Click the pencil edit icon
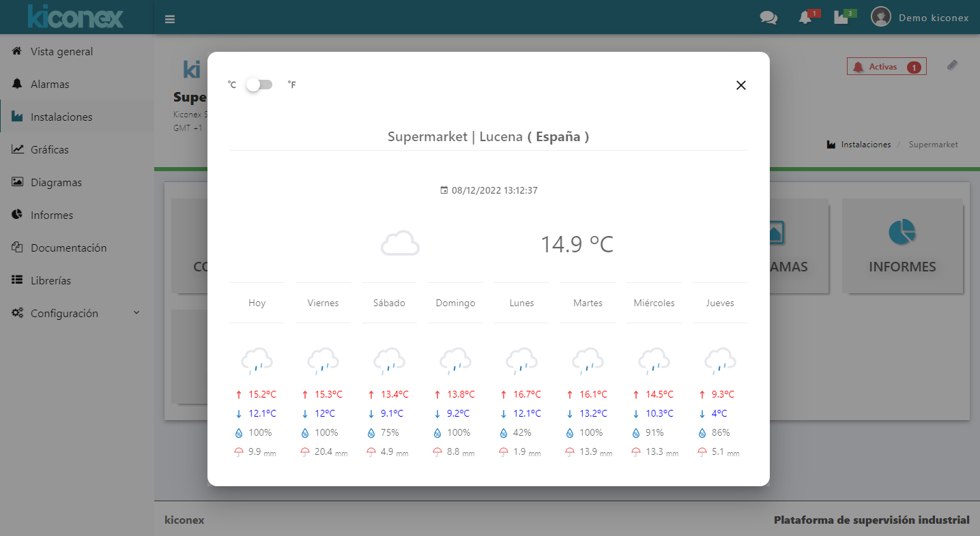This screenshot has height=536, width=980. [953, 65]
